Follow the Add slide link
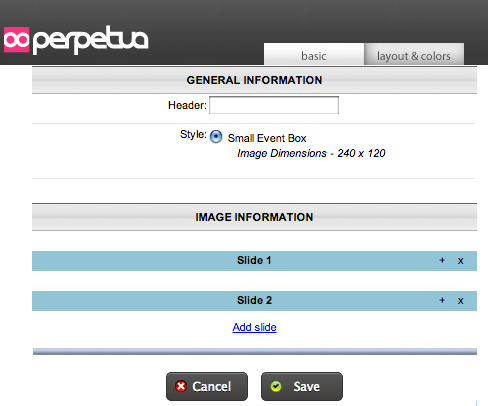The width and height of the screenshot is (488, 406). pos(254,327)
